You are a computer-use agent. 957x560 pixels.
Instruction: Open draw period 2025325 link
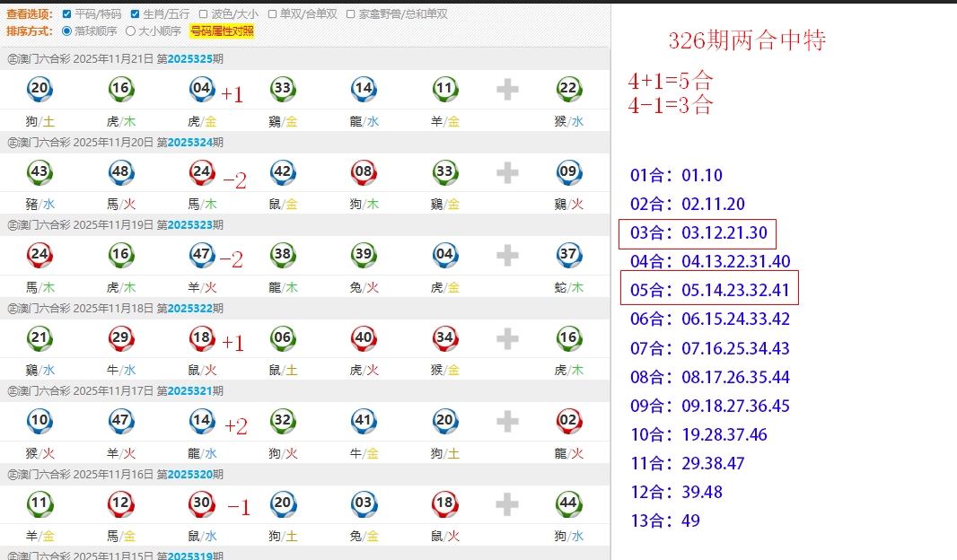pos(189,59)
